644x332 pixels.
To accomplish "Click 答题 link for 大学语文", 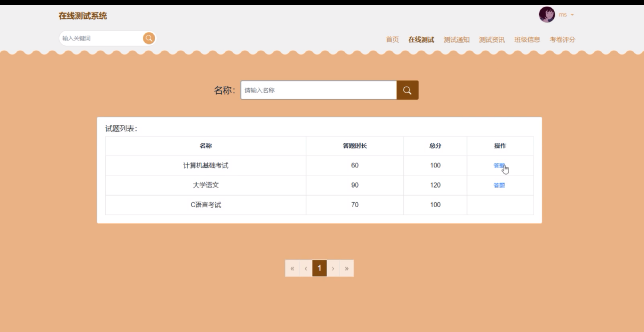I will 499,185.
